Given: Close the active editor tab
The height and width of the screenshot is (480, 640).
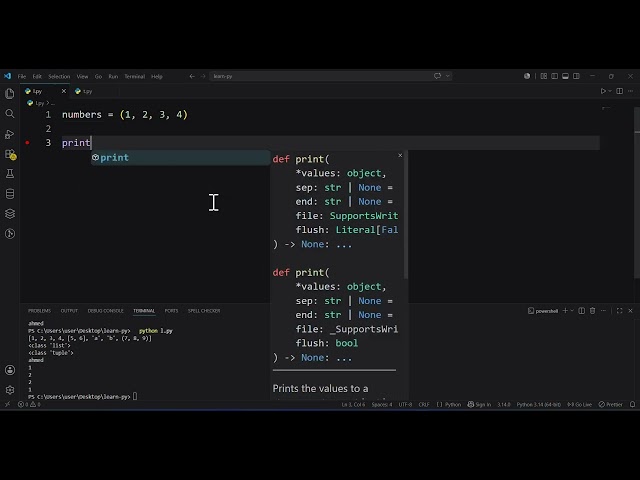Looking at the screenshot, I should pyautogui.click(x=64, y=91).
